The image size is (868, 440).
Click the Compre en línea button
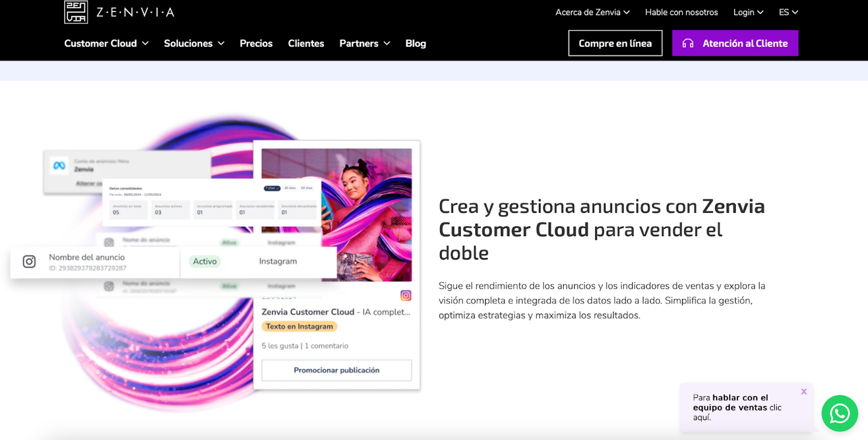615,43
